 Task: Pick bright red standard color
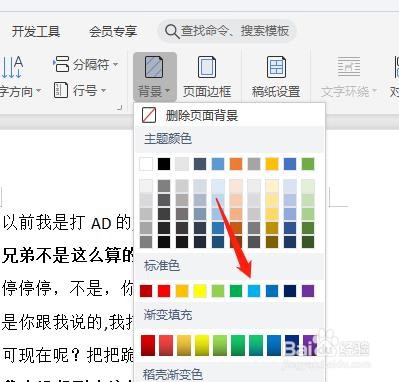tap(164, 291)
